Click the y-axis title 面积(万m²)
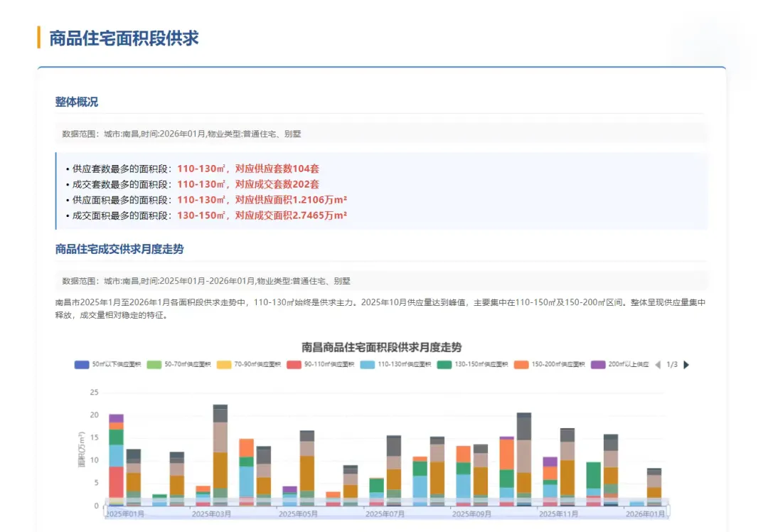 (81, 449)
